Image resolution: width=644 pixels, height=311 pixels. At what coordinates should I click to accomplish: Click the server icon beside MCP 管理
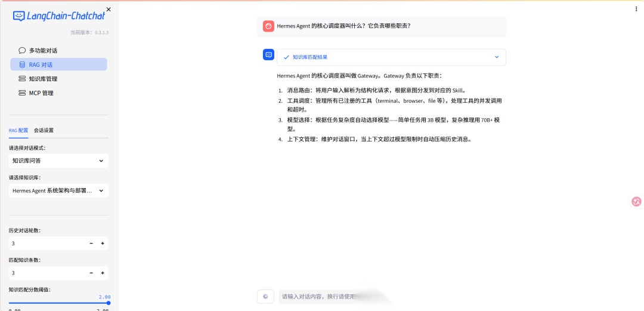[22, 93]
